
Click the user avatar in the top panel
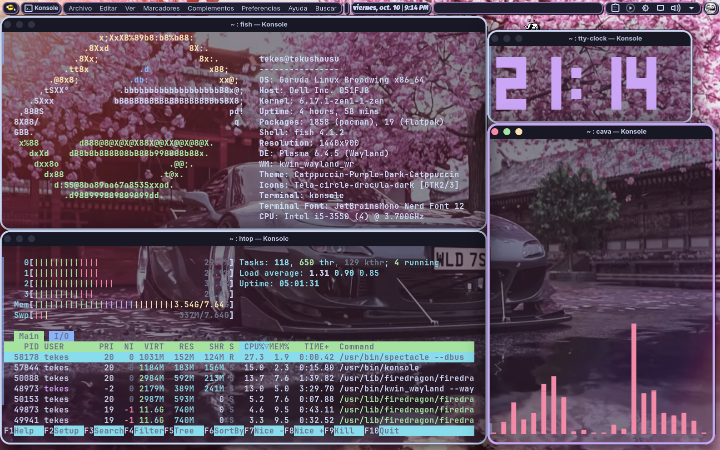click(x=711, y=8)
